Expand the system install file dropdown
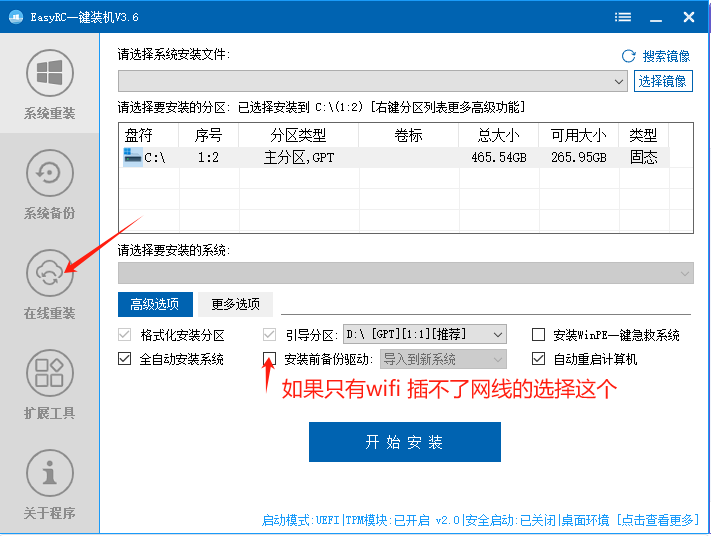 click(x=373, y=81)
